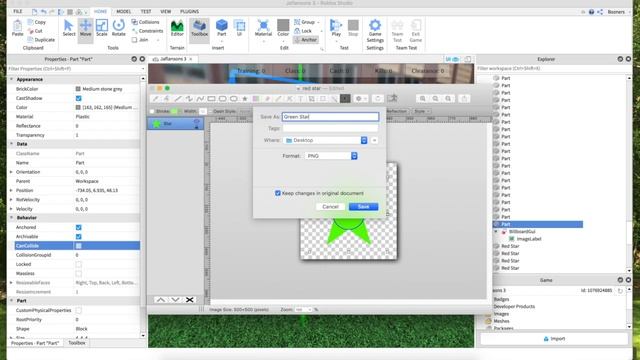This screenshot has height=360, width=640.
Task: Click the zoom-in magnifier in the image editor
Action: [x=422, y=99]
